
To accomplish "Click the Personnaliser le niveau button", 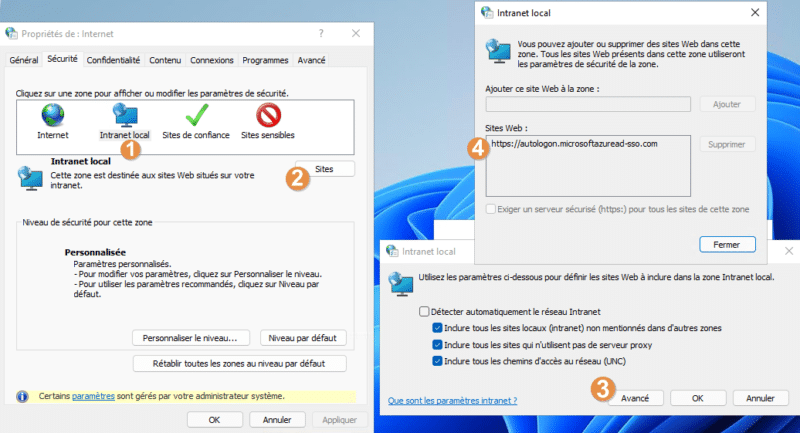I will (191, 338).
